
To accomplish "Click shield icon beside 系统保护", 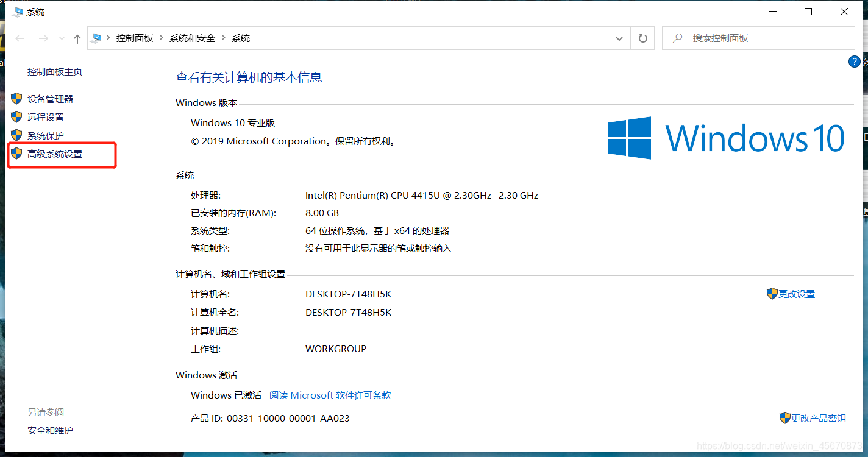I will click(x=17, y=135).
